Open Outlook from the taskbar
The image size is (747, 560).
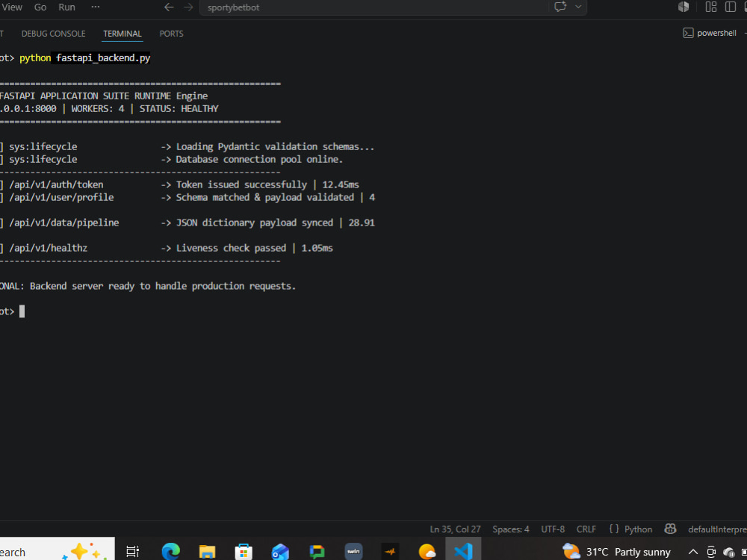280,552
